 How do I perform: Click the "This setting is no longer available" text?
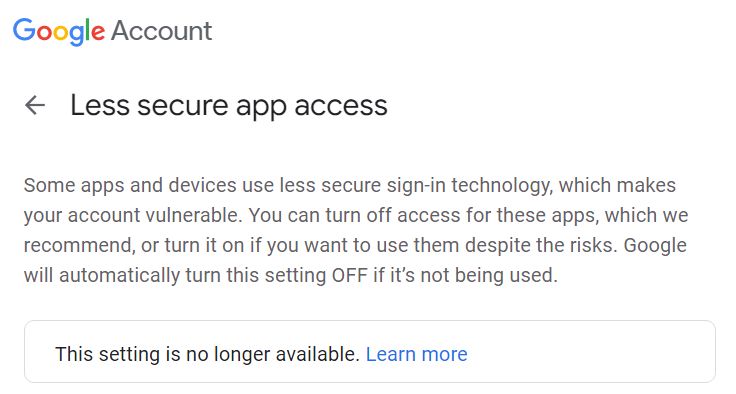point(207,354)
